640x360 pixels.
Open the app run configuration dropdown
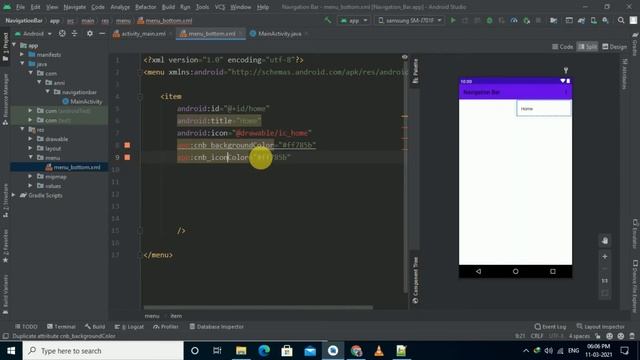354,20
